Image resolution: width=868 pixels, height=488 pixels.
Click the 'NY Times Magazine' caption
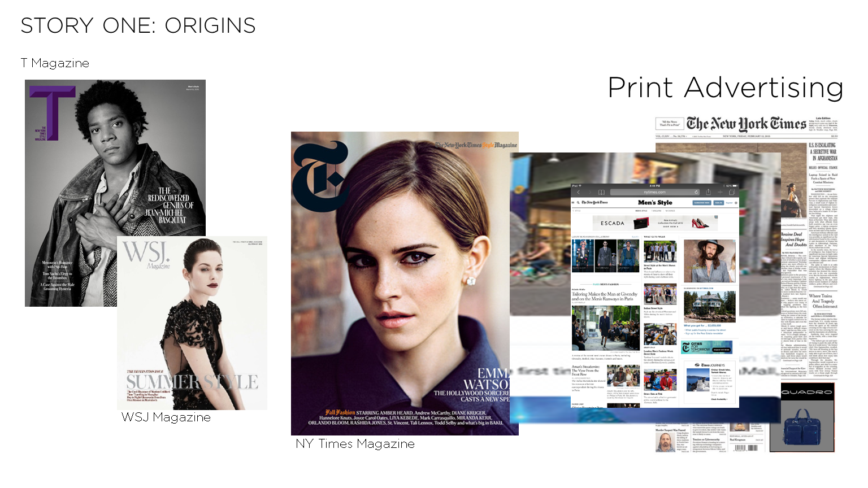tap(355, 444)
